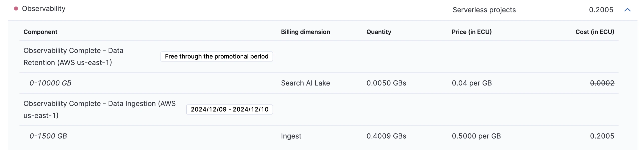Click the 0-10000 GB tier row
Image resolution: width=644 pixels, height=150 pixels.
[319, 83]
